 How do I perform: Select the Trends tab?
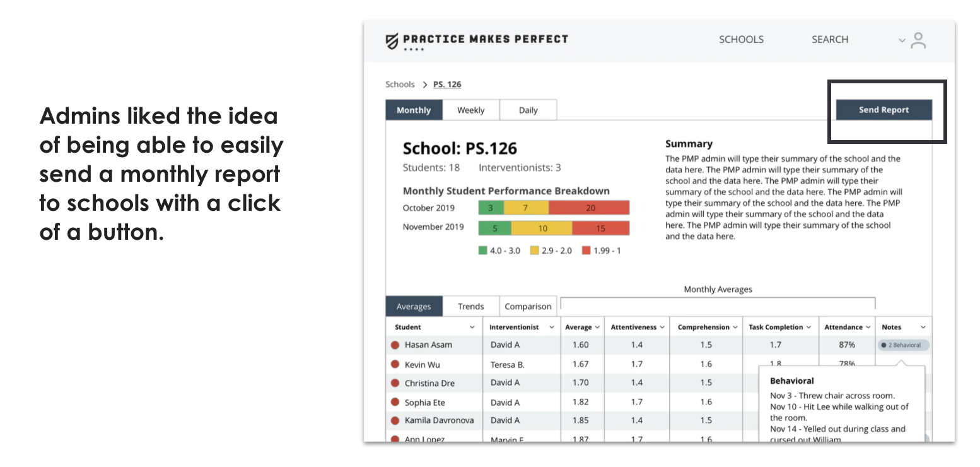tap(470, 307)
